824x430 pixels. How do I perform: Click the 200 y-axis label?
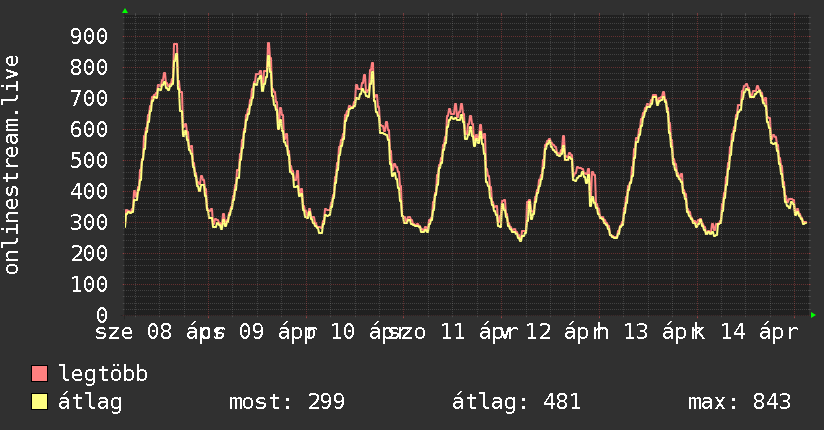[x=89, y=253]
